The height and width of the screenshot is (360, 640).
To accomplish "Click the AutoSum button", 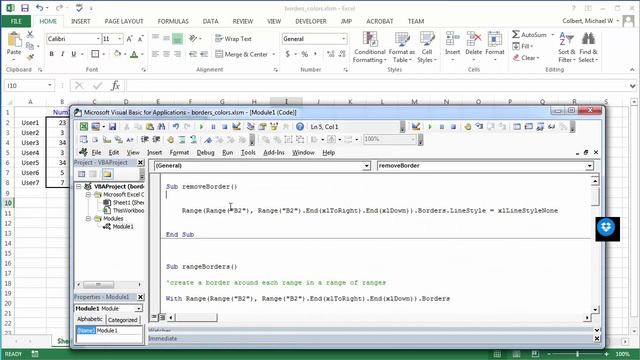I will point(530,35).
